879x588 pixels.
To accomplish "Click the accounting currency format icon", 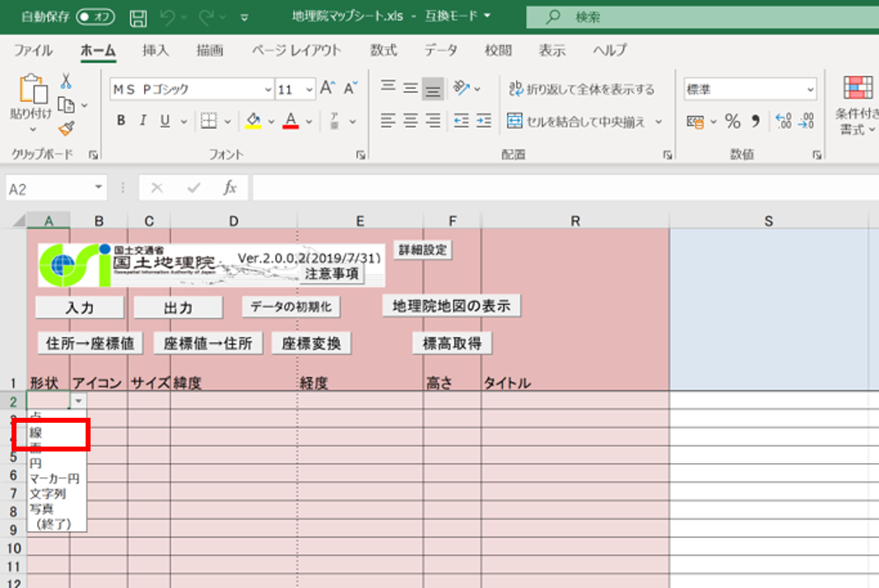I will coord(695,121).
